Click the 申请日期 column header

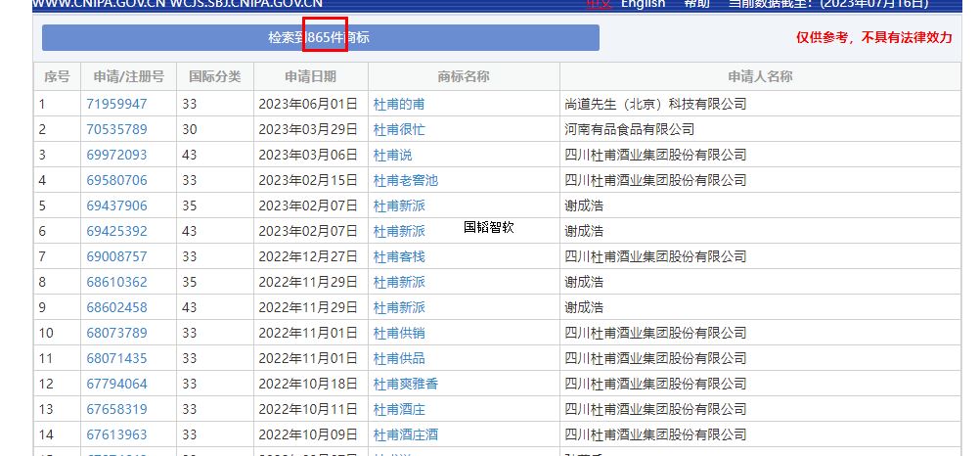311,77
